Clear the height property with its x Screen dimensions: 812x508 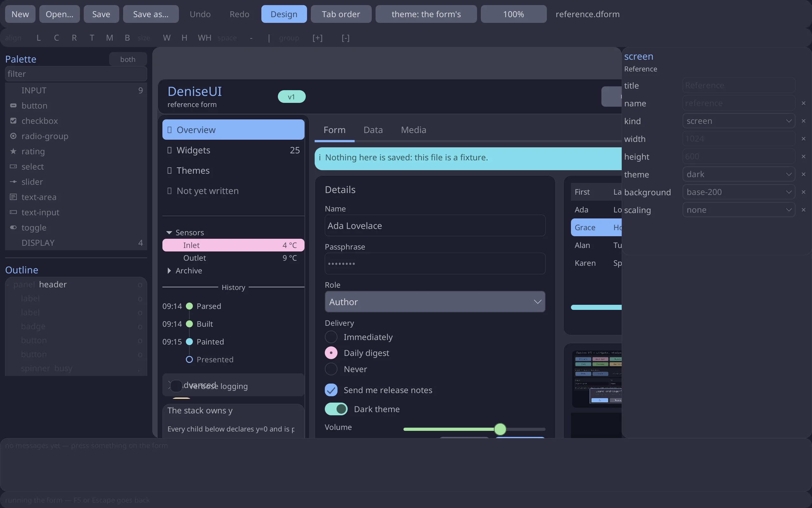click(803, 157)
